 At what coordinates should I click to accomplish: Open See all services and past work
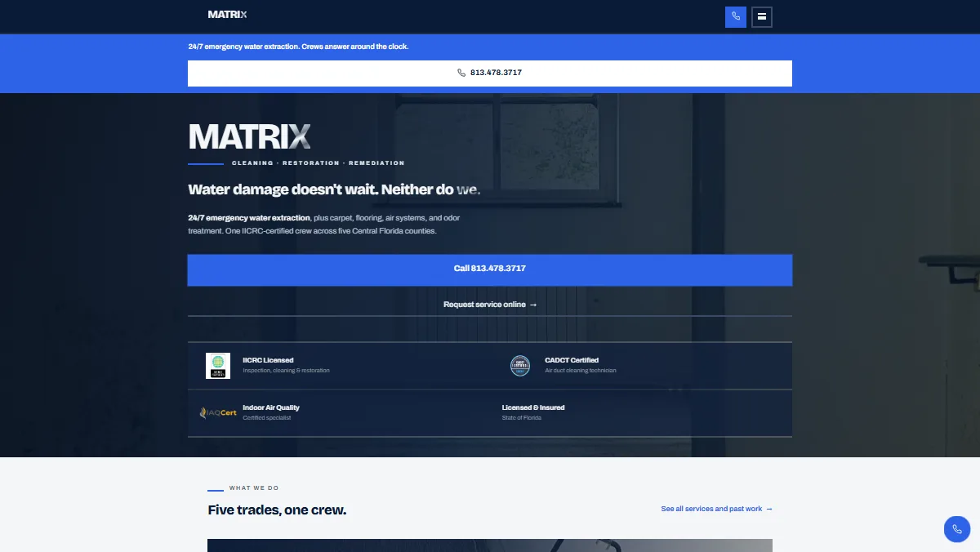point(717,509)
